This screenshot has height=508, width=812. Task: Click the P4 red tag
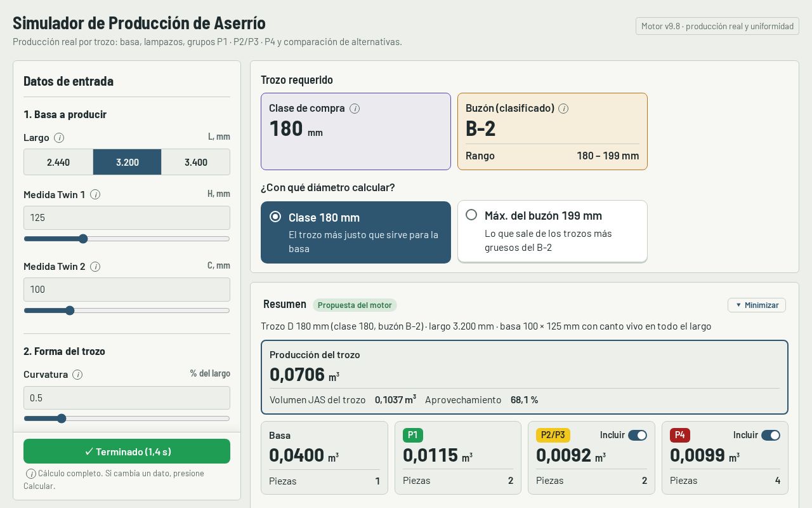(680, 435)
